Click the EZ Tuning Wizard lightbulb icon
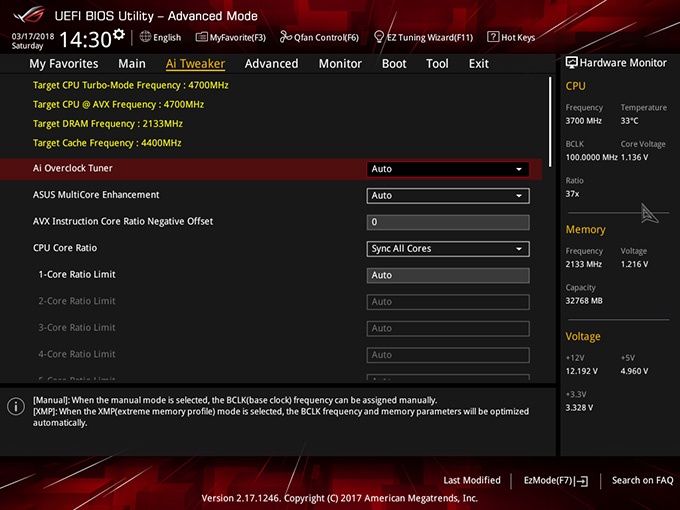 point(379,37)
